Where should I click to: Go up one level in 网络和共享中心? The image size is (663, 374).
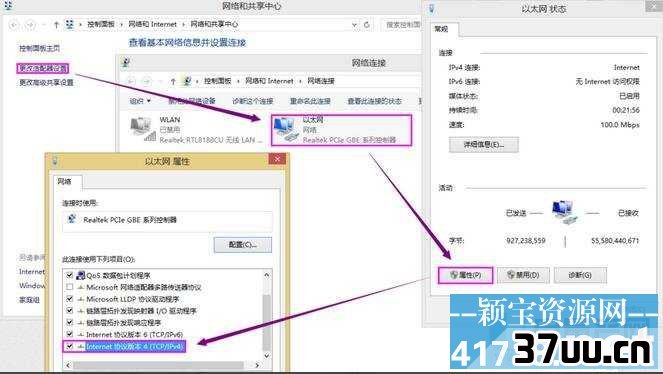56,25
